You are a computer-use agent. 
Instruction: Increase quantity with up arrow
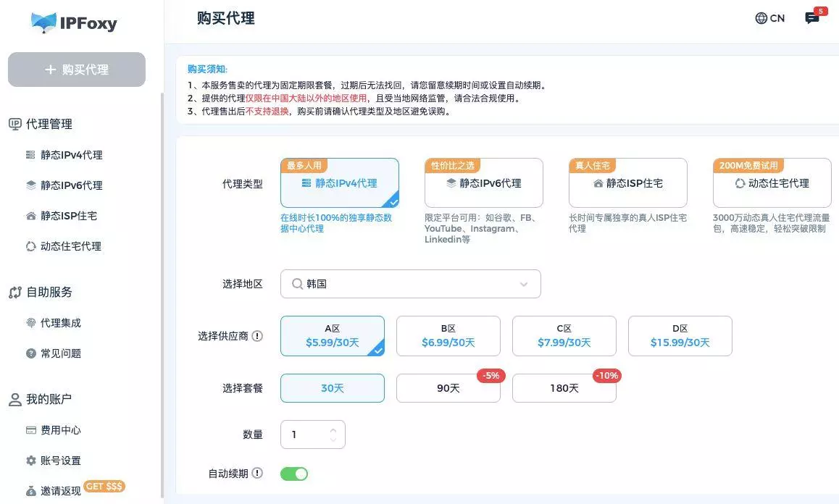point(333,429)
